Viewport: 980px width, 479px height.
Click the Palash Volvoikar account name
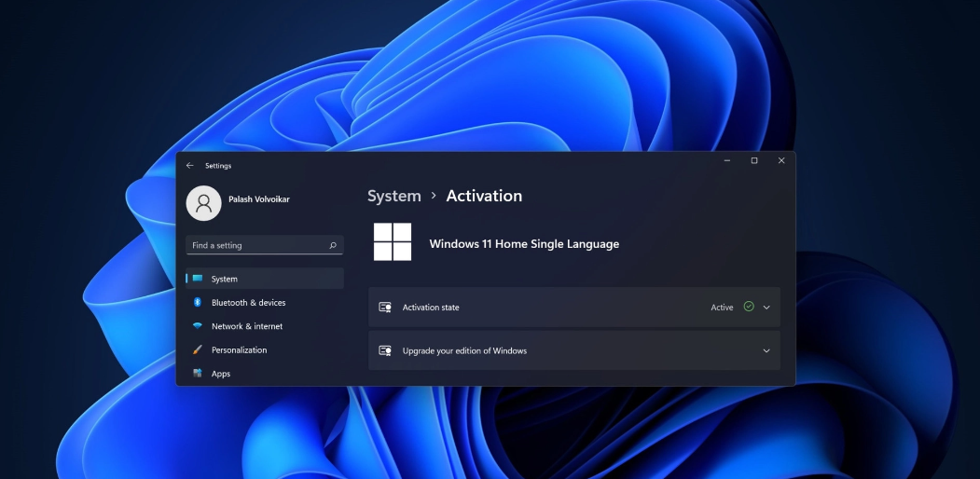pyautogui.click(x=258, y=199)
